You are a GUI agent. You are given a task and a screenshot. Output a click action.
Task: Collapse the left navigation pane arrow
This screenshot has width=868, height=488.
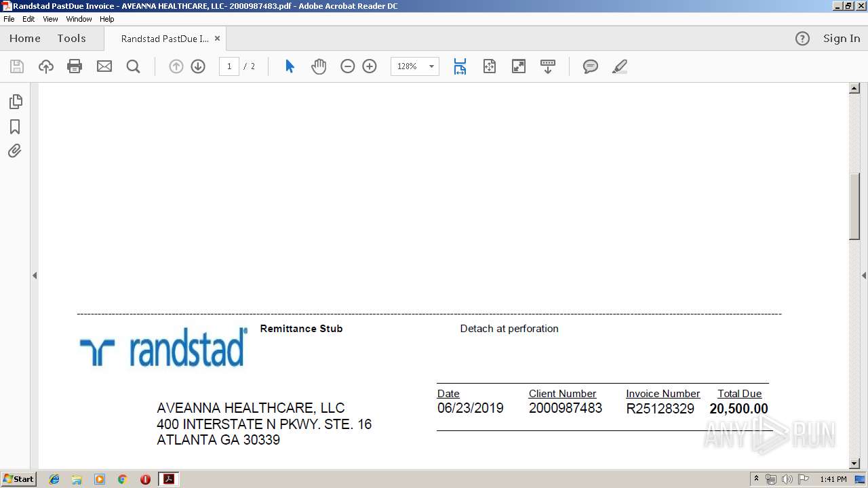click(35, 275)
